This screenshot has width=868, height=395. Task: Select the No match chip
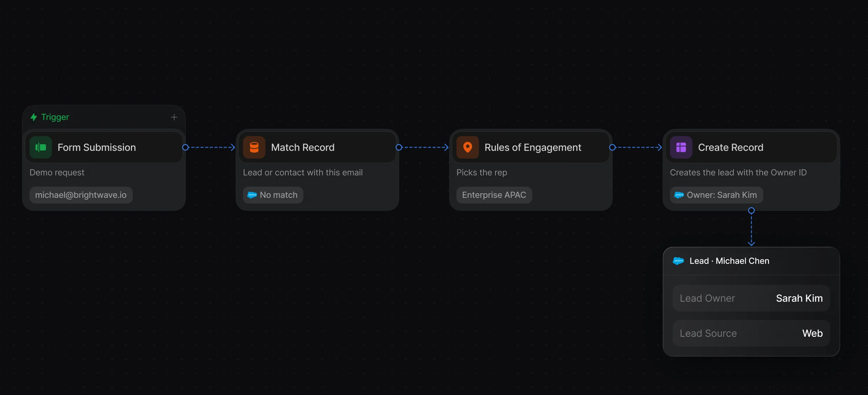pyautogui.click(x=273, y=195)
